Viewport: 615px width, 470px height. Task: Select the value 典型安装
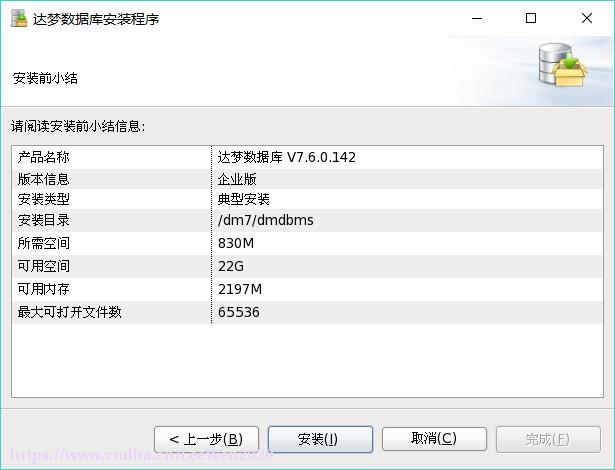tap(244, 199)
